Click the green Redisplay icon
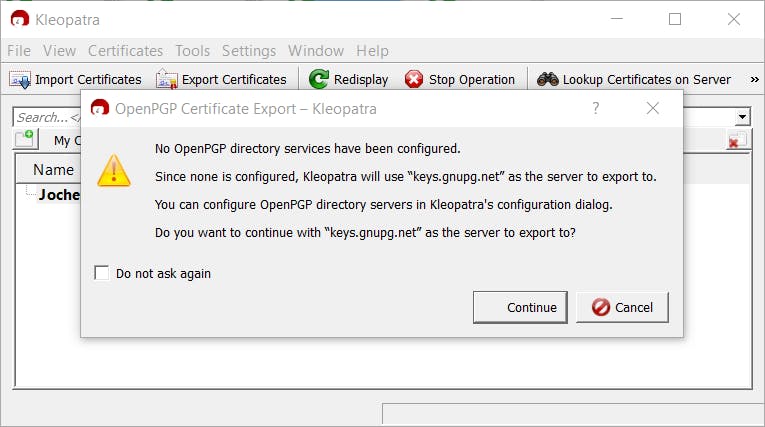The image size is (765, 427). [x=319, y=79]
